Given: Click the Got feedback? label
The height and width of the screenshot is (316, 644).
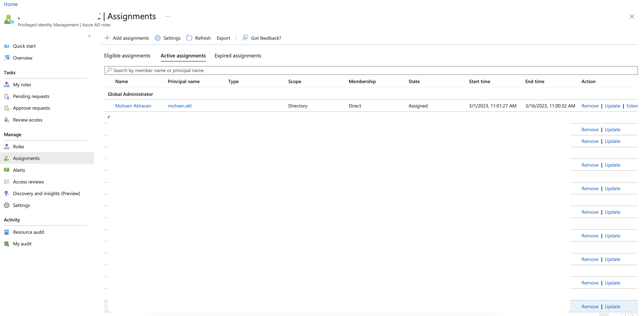Looking at the screenshot, I should pos(266,38).
